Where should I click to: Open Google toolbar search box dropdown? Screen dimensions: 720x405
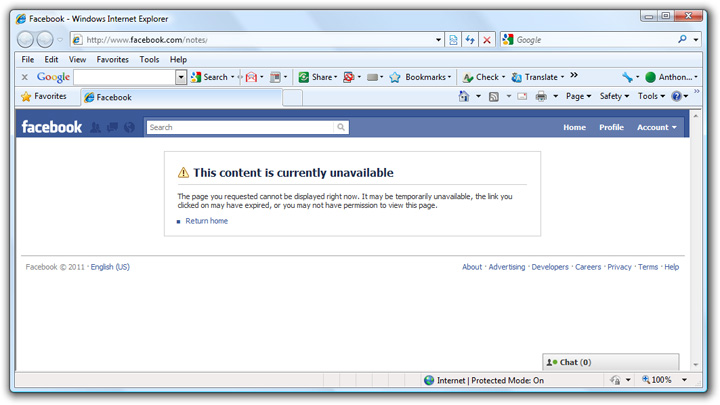[x=181, y=77]
